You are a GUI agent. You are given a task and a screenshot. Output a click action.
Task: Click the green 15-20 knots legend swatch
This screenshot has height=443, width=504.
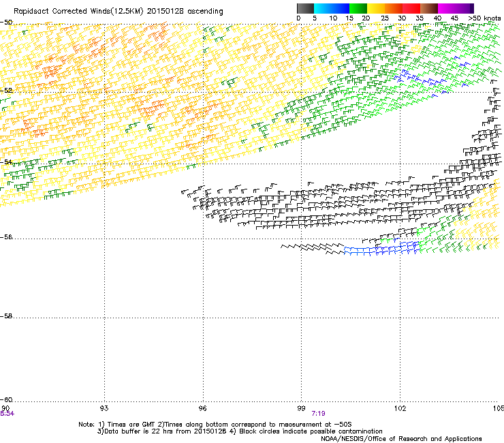pyautogui.click(x=358, y=8)
